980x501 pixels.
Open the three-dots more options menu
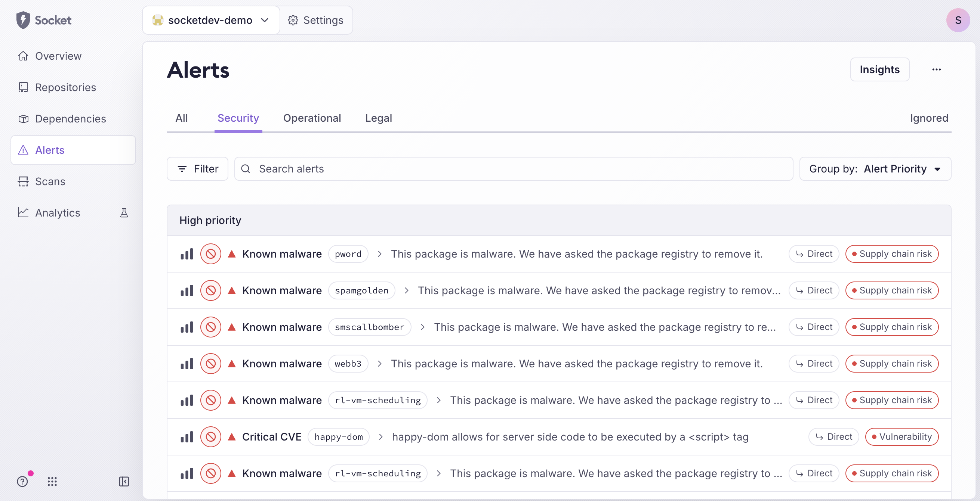936,69
